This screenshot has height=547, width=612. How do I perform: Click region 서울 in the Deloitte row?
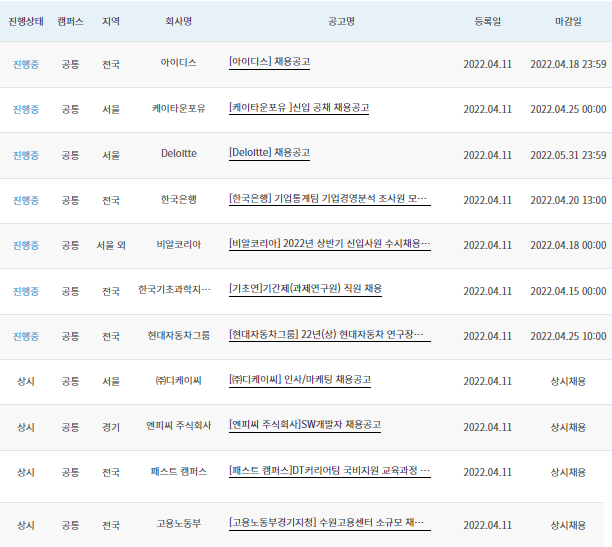(111, 155)
